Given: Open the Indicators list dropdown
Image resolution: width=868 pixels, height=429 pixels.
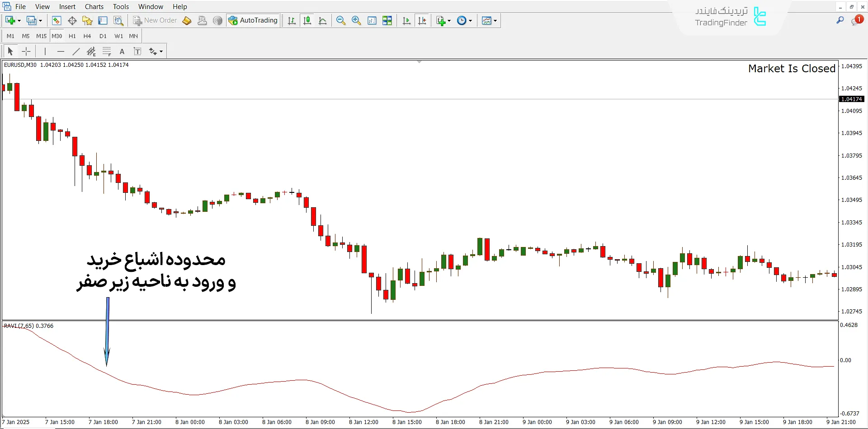Looking at the screenshot, I should [449, 21].
